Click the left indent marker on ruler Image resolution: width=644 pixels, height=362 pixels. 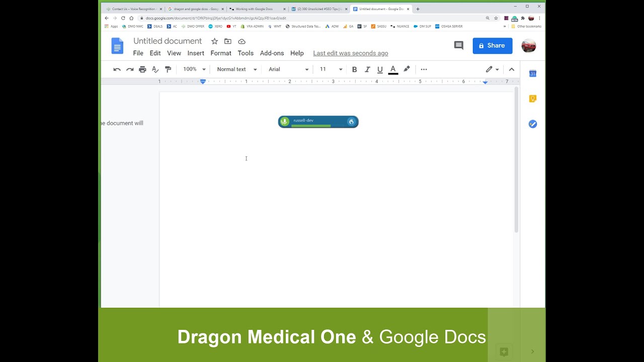coord(203,81)
